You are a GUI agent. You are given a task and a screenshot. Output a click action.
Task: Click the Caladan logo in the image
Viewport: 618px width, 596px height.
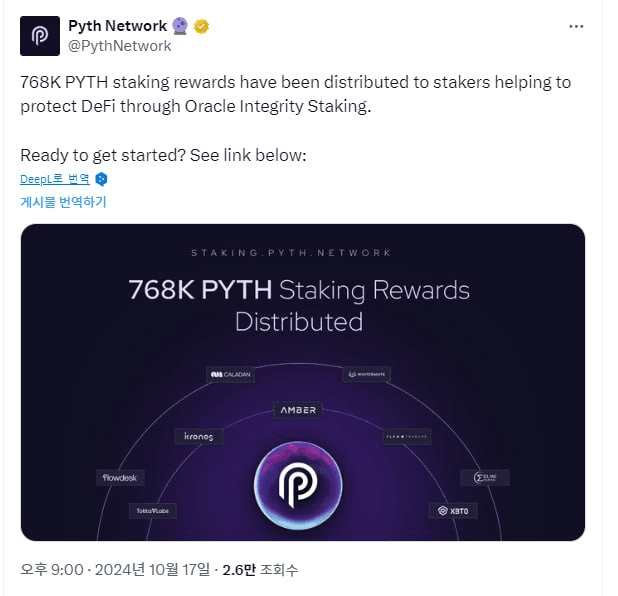231,374
